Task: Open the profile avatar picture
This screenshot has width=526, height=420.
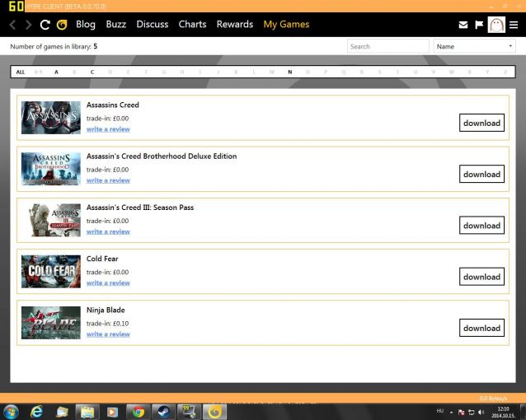Action: click(x=496, y=25)
